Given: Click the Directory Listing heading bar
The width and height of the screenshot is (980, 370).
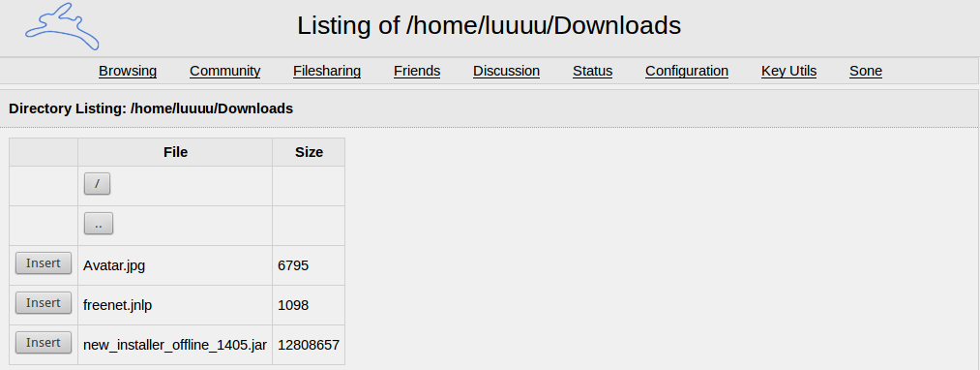Looking at the screenshot, I should pos(490,108).
